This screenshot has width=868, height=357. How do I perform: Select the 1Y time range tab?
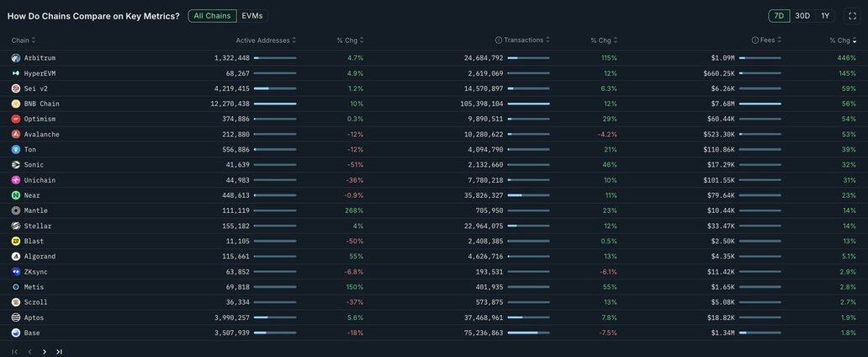pyautogui.click(x=825, y=16)
